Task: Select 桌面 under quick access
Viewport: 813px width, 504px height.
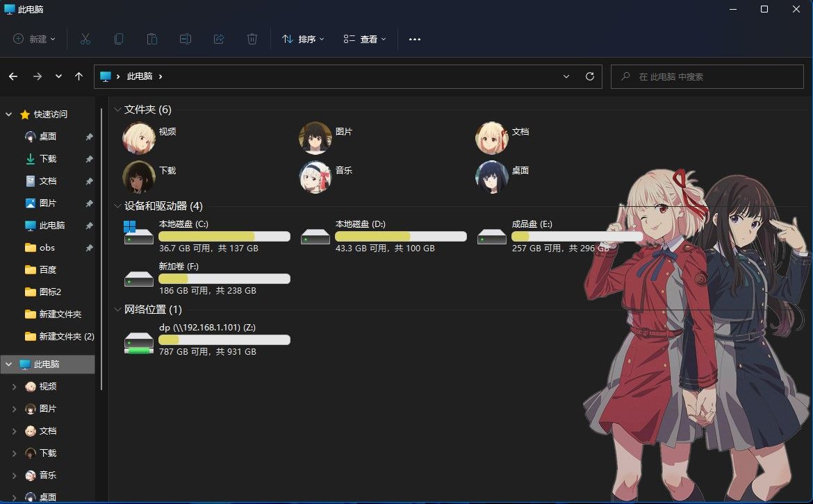Action: pos(48,136)
